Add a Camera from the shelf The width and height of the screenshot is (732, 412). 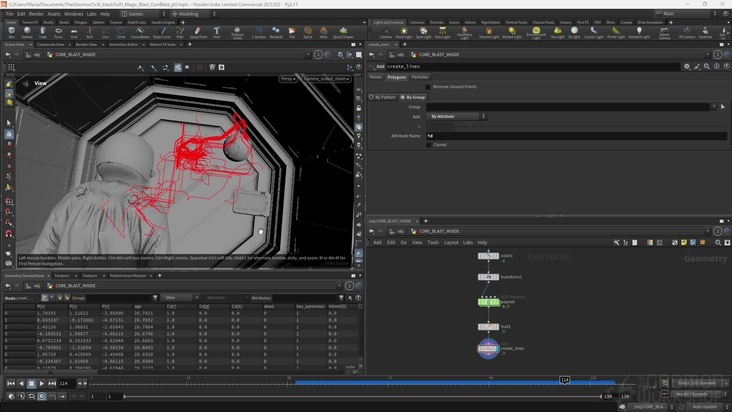(x=386, y=33)
